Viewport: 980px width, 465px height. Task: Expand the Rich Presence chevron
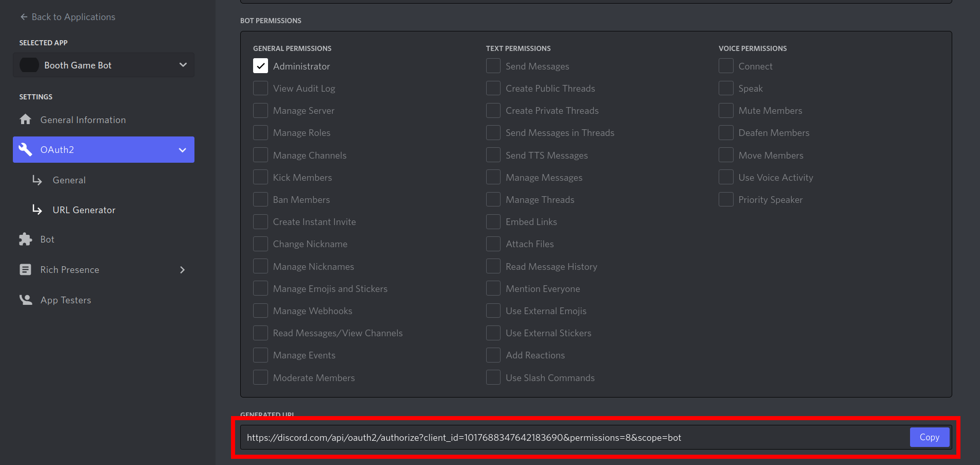coord(182,270)
